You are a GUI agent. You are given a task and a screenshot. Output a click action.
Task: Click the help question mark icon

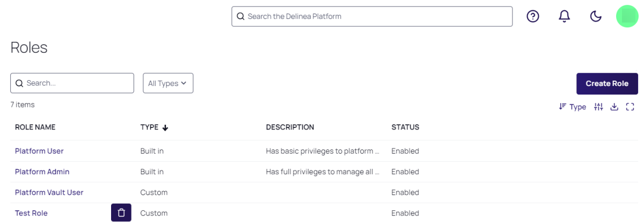[x=532, y=17]
